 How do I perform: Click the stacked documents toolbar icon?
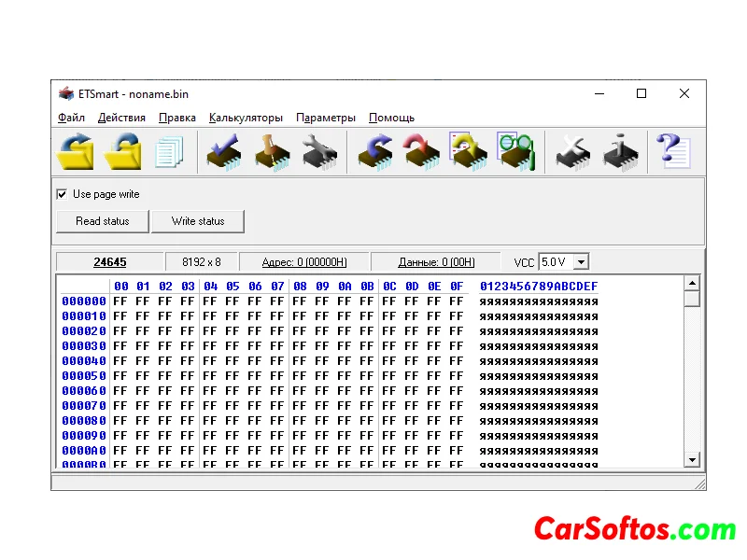169,151
